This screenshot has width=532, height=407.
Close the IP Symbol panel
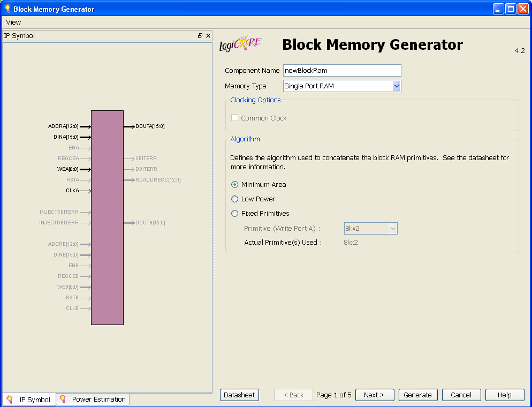pyautogui.click(x=208, y=36)
